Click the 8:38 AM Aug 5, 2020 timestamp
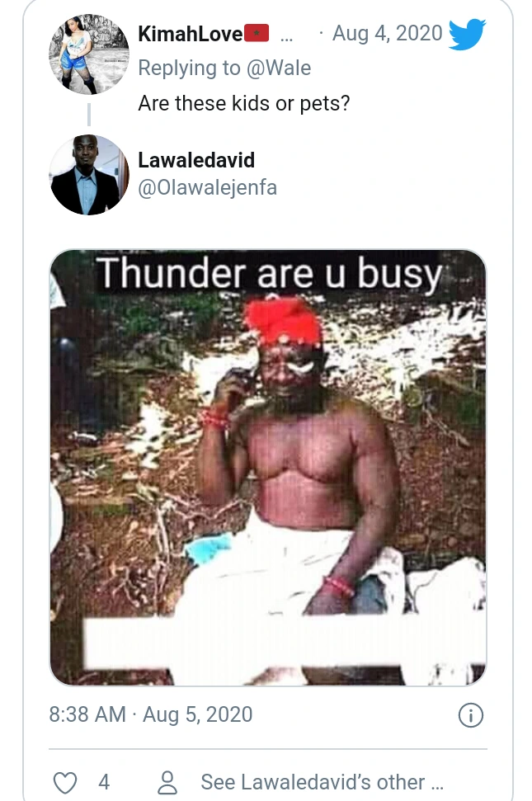532x801 pixels. 151,714
